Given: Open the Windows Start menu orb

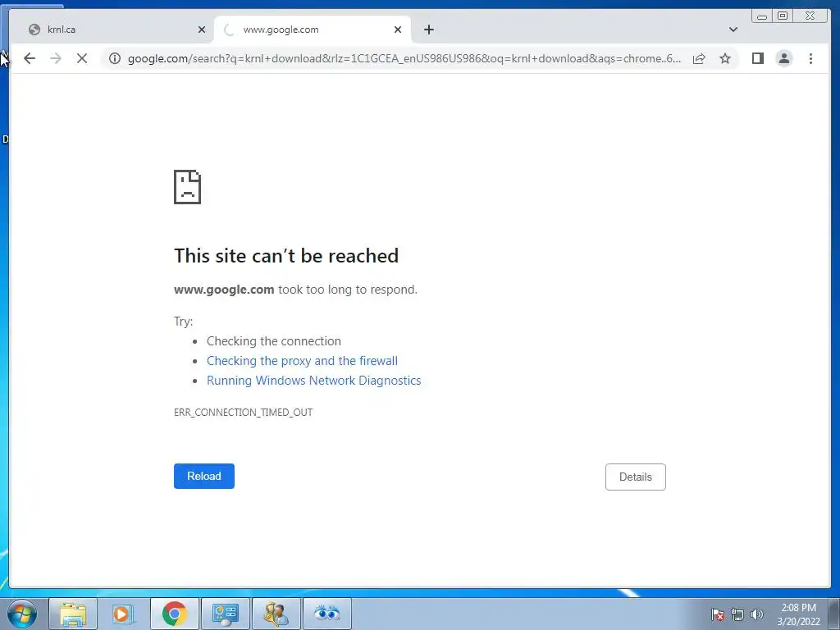Looking at the screenshot, I should pyautogui.click(x=22, y=614).
